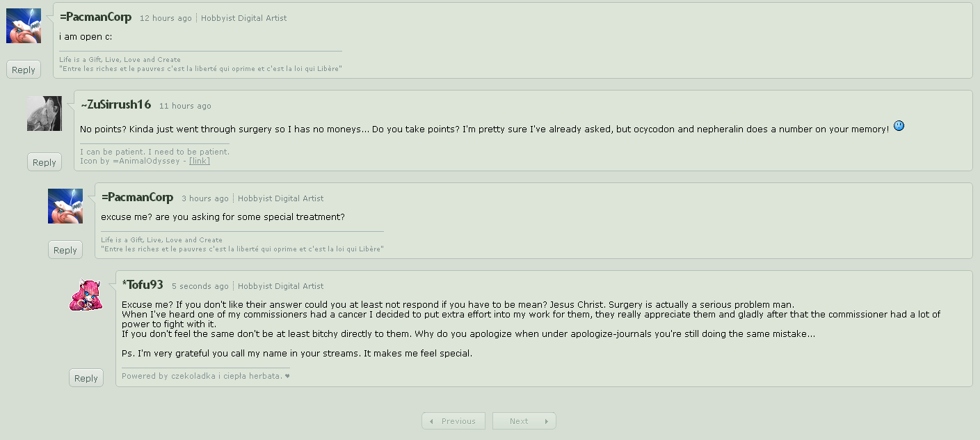Click PacmanCorp's avatar on the 3 hours ago comment
Image resolution: width=980 pixels, height=440 pixels.
pos(65,206)
